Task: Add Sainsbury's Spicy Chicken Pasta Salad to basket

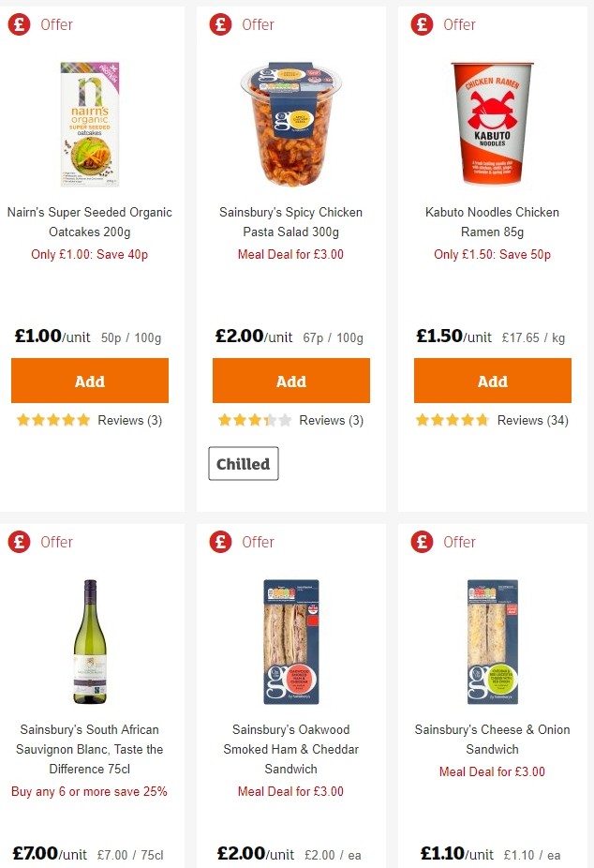Action: (290, 381)
